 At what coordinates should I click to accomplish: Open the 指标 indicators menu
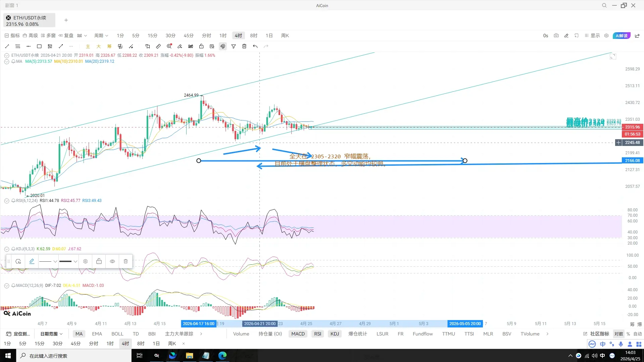[12, 36]
